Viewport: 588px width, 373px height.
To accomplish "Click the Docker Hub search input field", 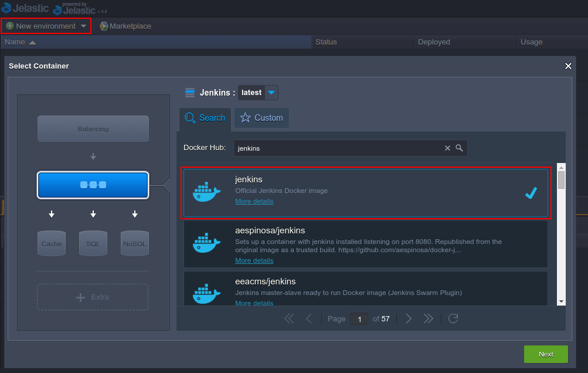I will [x=337, y=148].
